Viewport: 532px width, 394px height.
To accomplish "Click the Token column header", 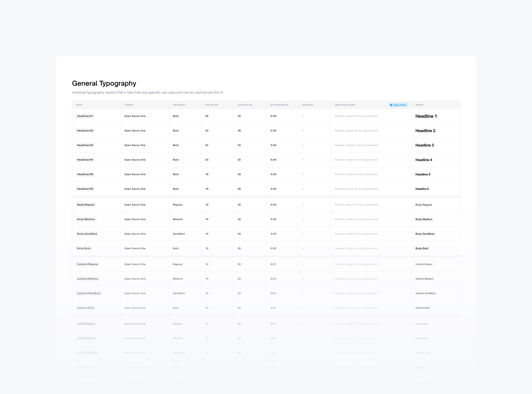I will (x=79, y=105).
